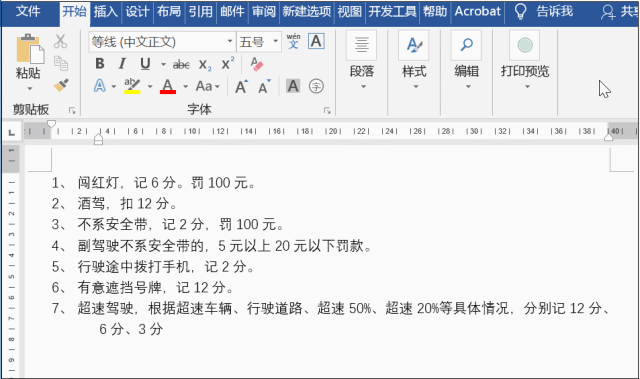Screen dimensions: 640x379
Task: Expand underline style dropdown arrow
Action: pyautogui.click(x=163, y=64)
